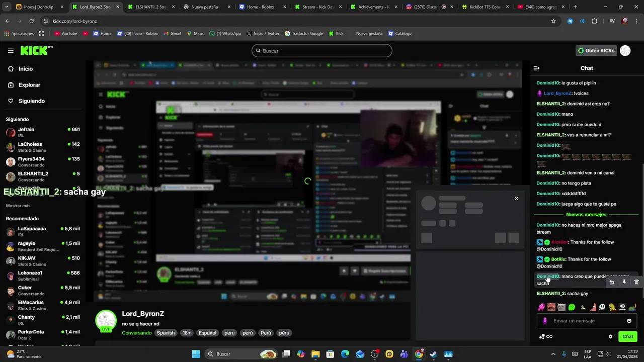Image resolution: width=644 pixels, height=362 pixels.
Task: Click purple microphone icon in message box
Action: (x=545, y=321)
